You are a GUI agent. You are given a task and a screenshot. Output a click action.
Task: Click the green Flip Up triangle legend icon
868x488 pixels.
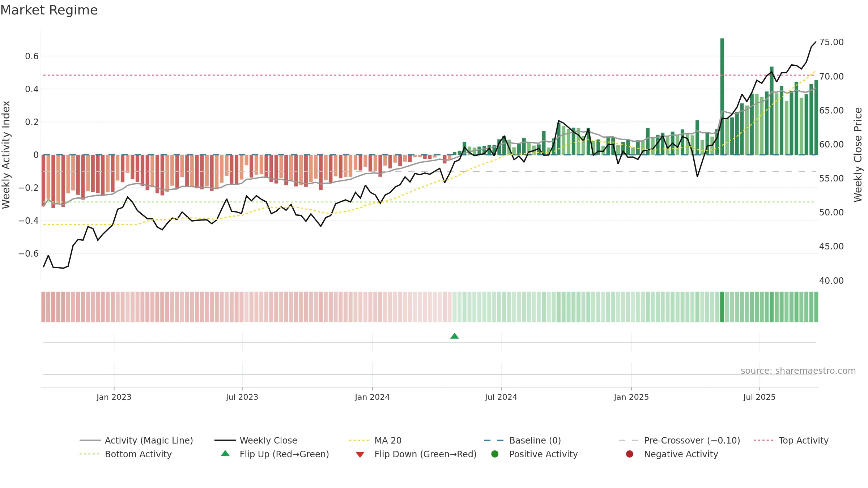(x=225, y=453)
